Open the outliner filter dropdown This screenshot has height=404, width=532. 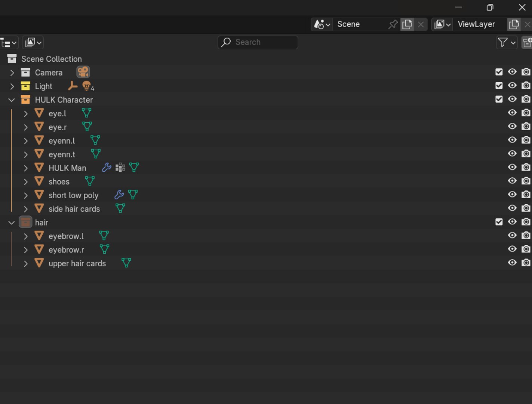tap(507, 42)
